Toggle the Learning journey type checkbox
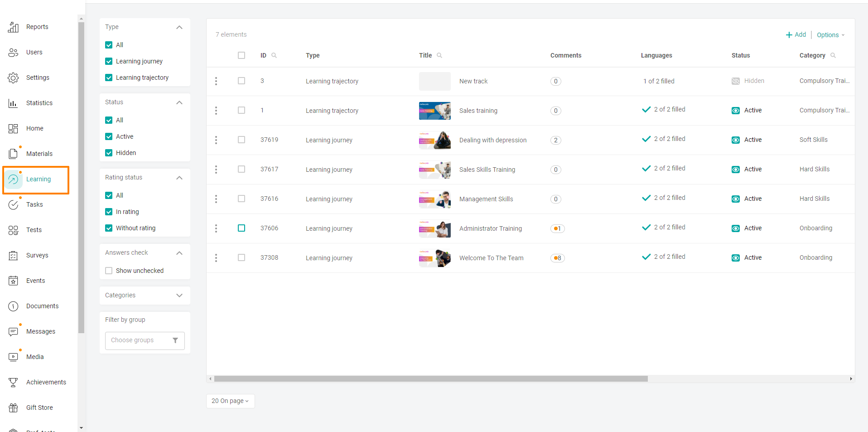This screenshot has height=432, width=868. pos(109,61)
